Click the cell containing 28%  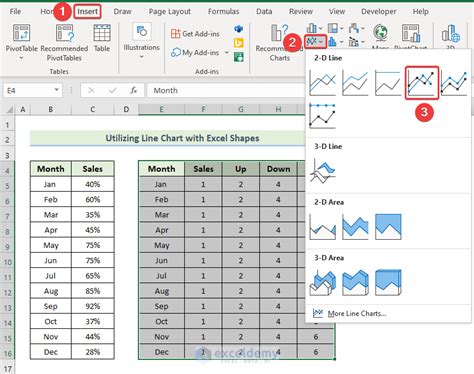pos(93,352)
